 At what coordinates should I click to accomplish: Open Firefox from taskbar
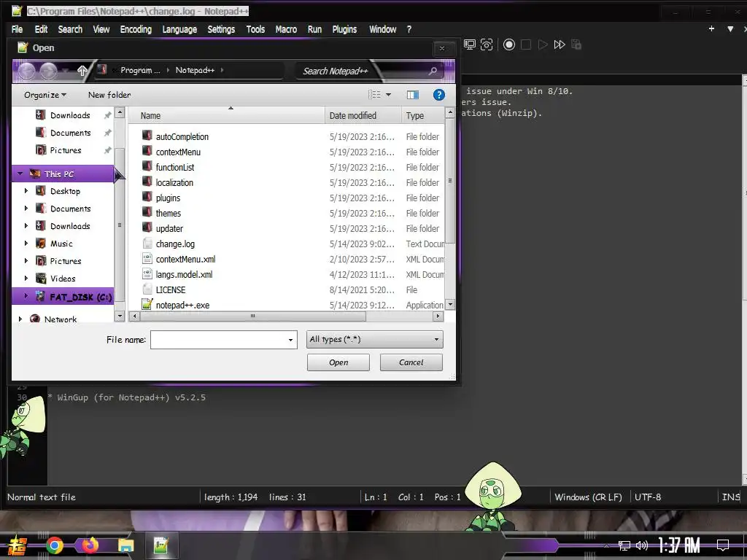(x=90, y=545)
